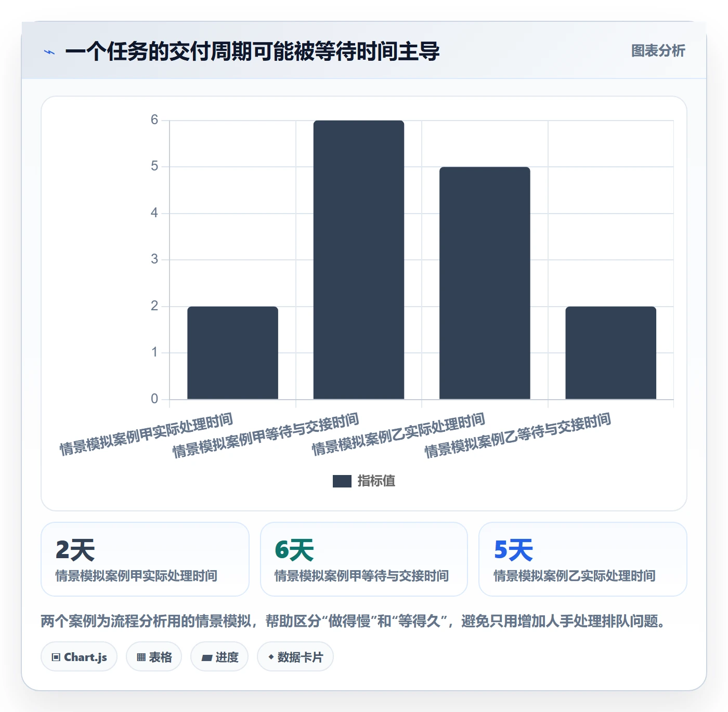Open the 6天 data card
The image size is (728, 712).
[364, 559]
